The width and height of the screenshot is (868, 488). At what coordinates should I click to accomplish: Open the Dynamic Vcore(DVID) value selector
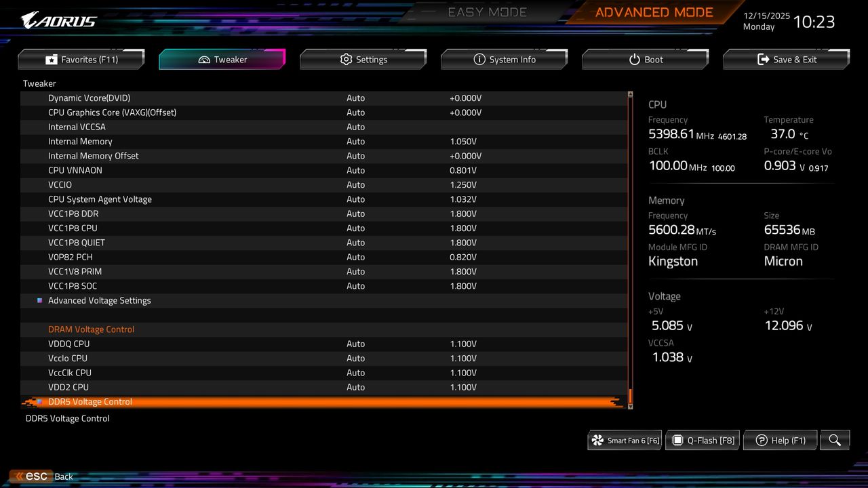pos(356,98)
